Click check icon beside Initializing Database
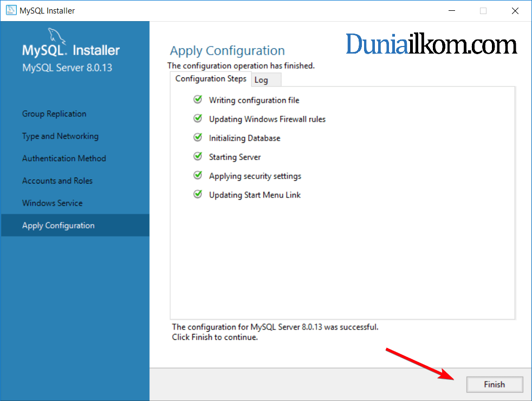Screen dimensions: 532x401 click(x=198, y=137)
